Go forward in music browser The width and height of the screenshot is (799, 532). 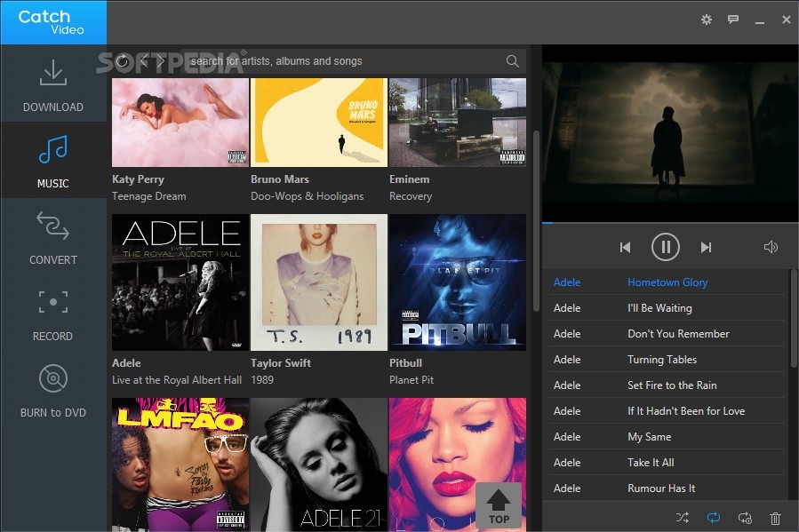pyautogui.click(x=161, y=61)
